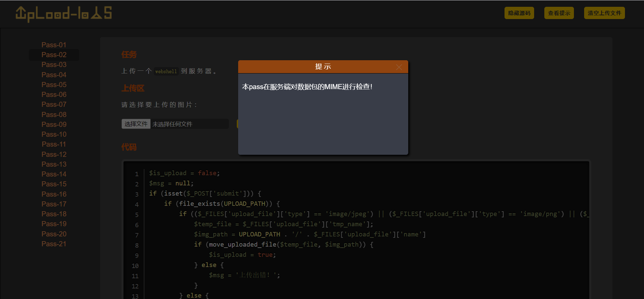Screen dimensions: 644x299
Task: Switch to Pass-14
Action: (54, 174)
